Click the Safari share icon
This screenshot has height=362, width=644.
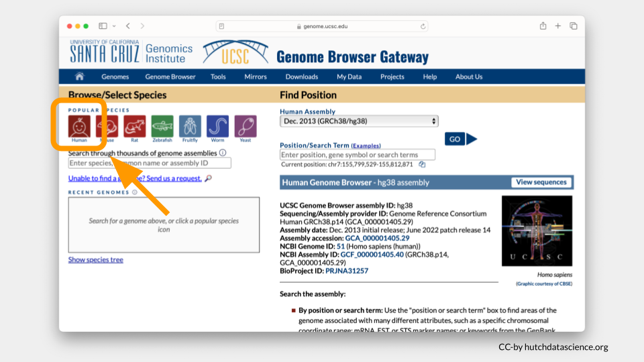point(543,26)
